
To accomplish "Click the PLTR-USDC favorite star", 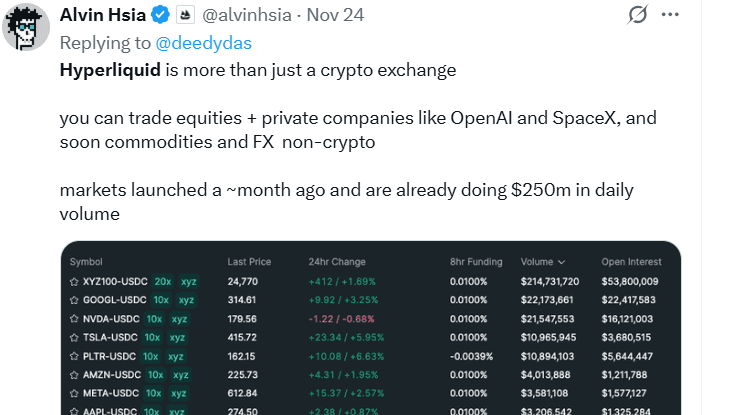I will click(x=73, y=355).
